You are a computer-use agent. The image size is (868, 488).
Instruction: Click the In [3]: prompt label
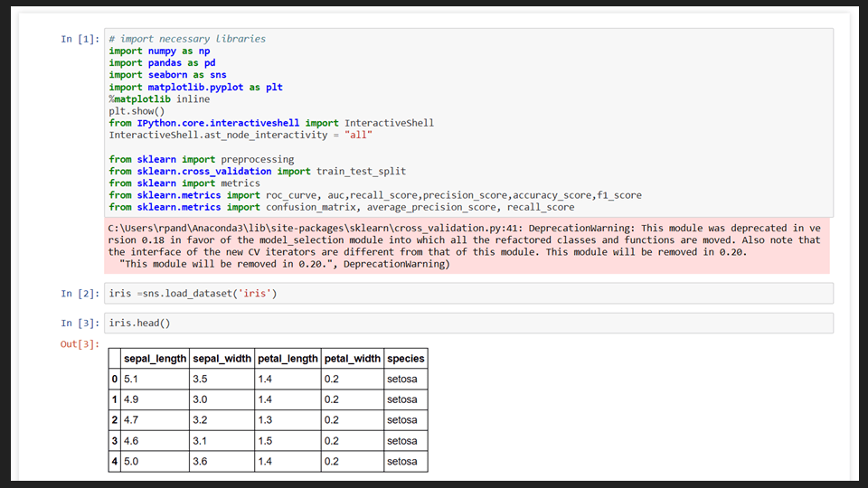[80, 324]
